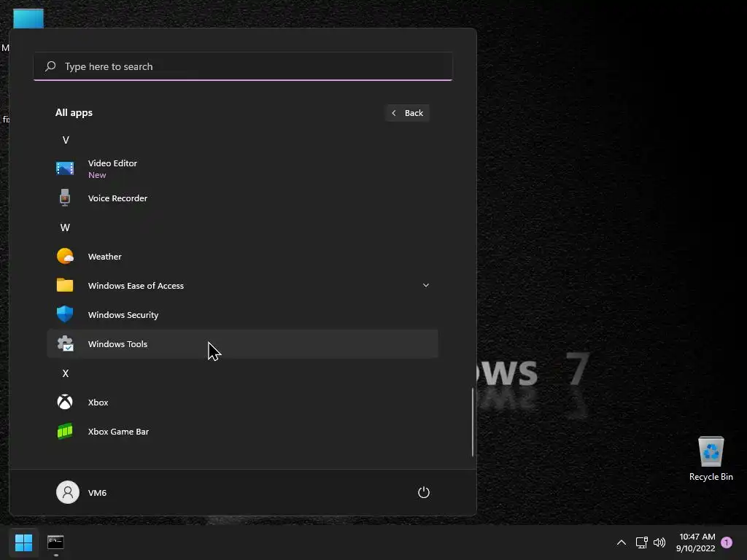Viewport: 747px width, 560px height.
Task: Click Windows Ease of Access folder icon
Action: coord(65,285)
